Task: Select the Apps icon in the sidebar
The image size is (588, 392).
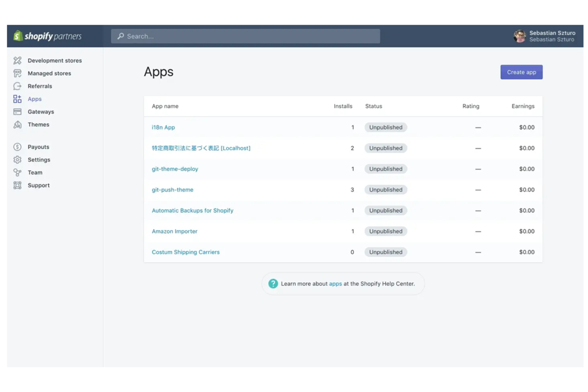Action: 17,98
